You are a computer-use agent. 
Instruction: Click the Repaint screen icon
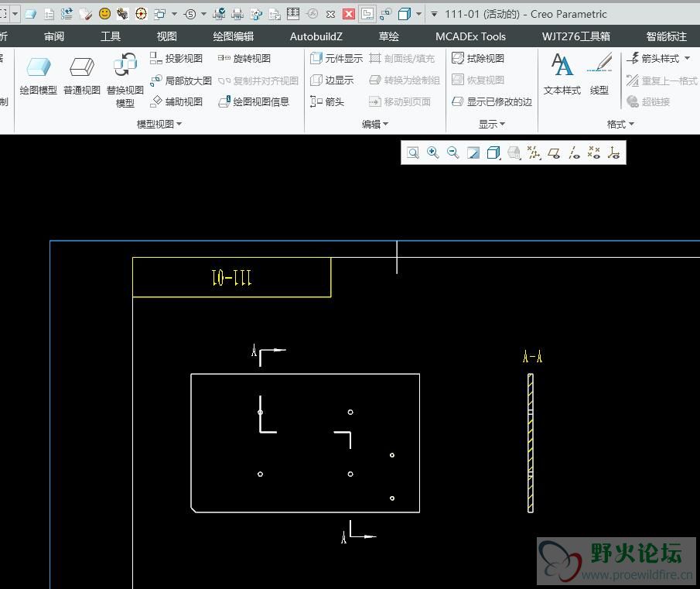473,152
